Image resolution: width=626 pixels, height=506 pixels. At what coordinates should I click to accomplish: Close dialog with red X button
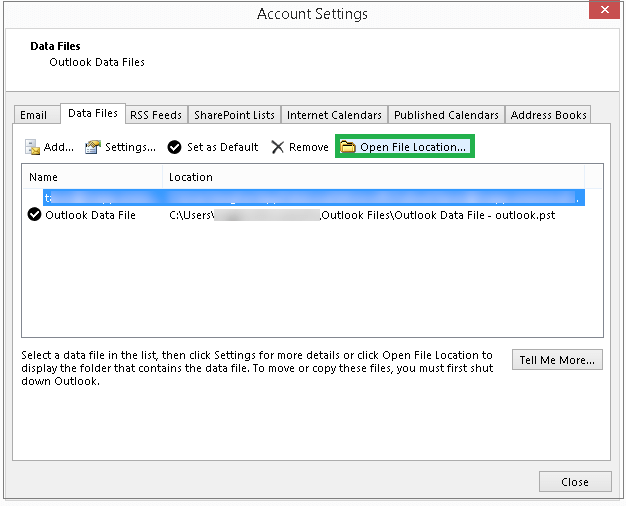point(604,10)
